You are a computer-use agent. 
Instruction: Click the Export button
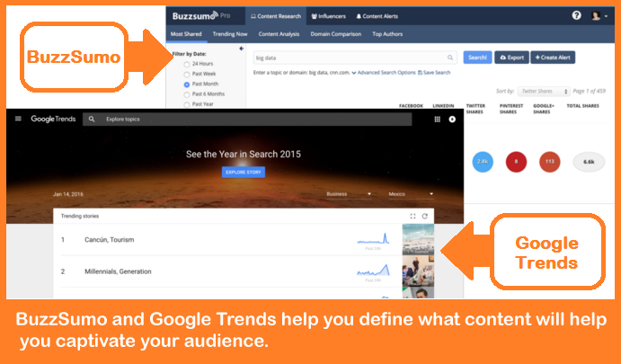pos(511,58)
